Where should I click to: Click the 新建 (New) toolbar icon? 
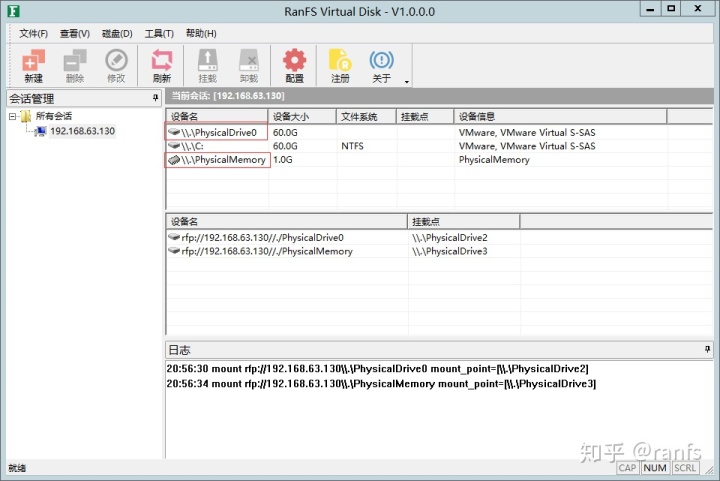(34, 66)
